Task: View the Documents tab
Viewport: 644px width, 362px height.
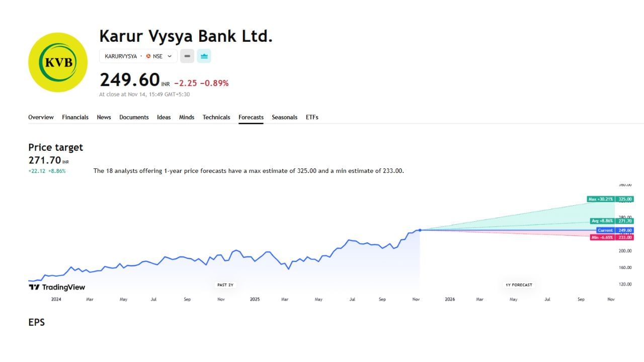Action: pos(134,117)
